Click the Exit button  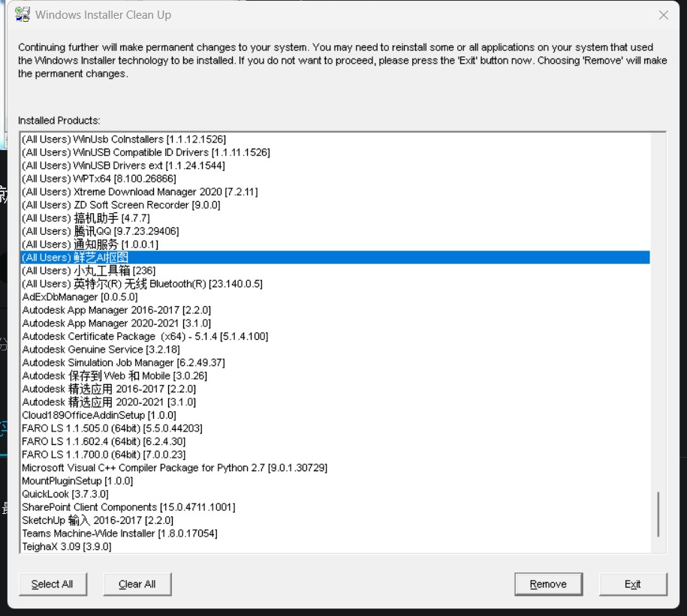pos(633,584)
